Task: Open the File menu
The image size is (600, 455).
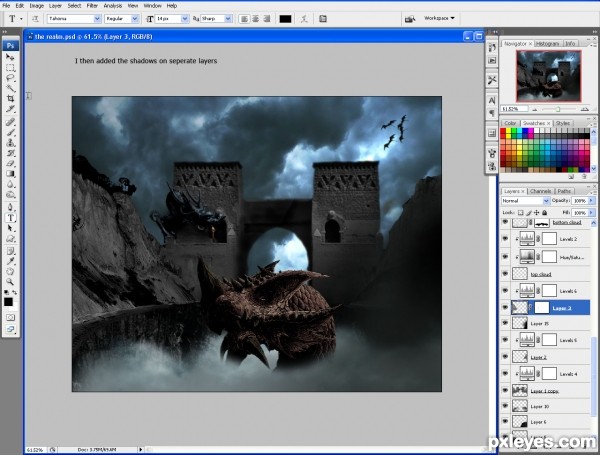Action: (x=6, y=6)
